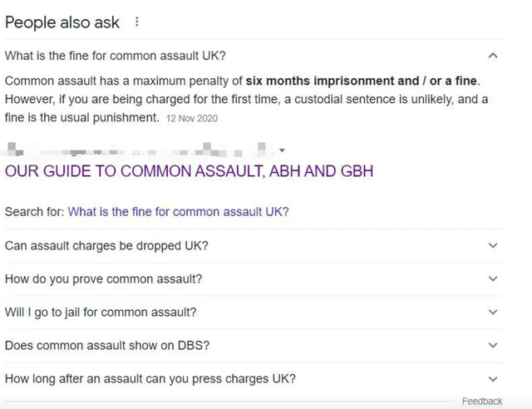The image size is (532, 409).
Task: Expand chevron for 'How do you prove common assault?'
Action: coord(493,279)
